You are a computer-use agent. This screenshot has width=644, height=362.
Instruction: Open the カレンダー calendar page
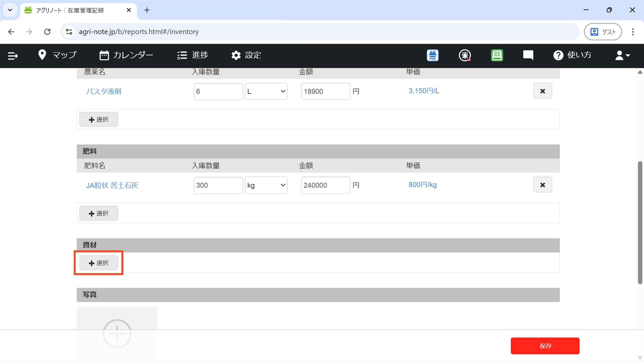(126, 55)
